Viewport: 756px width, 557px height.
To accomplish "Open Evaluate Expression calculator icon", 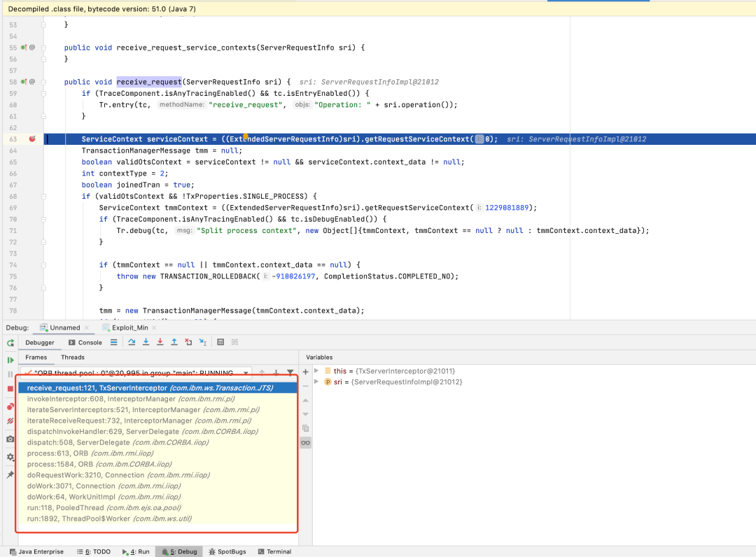I will coord(220,342).
